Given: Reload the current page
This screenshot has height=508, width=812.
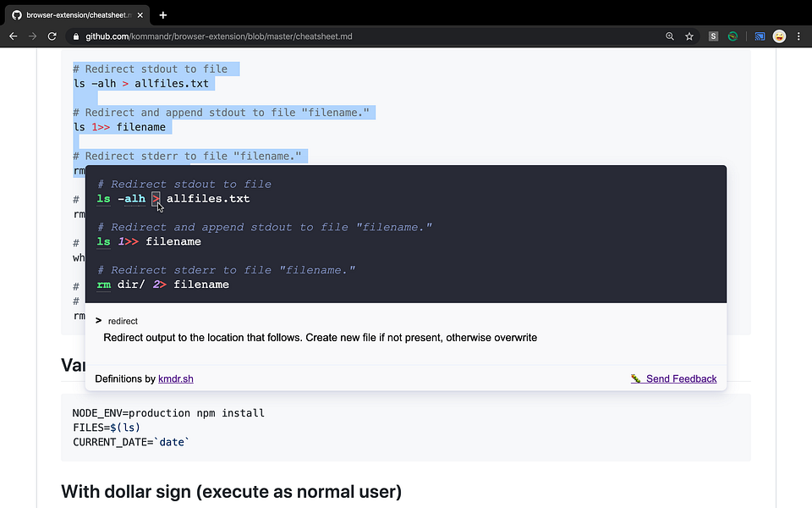Looking at the screenshot, I should coord(52,36).
